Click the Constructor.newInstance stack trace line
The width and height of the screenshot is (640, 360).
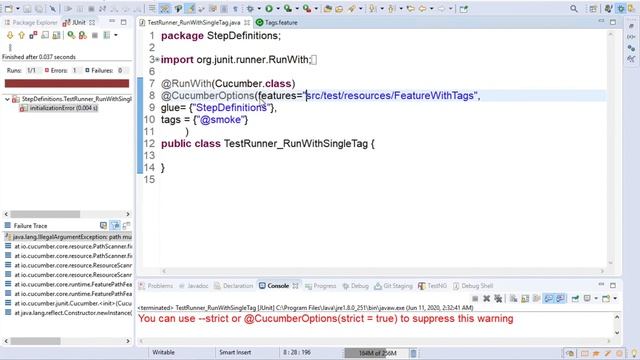pos(69,313)
